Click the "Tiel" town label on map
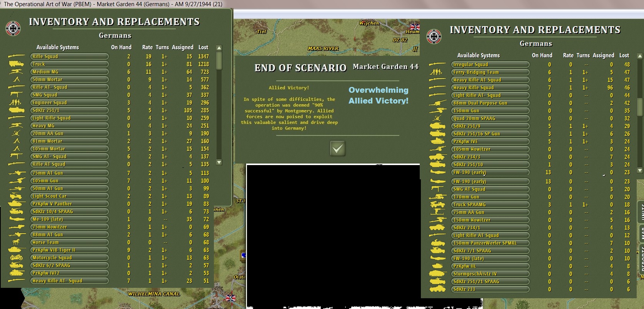 tap(262, 32)
